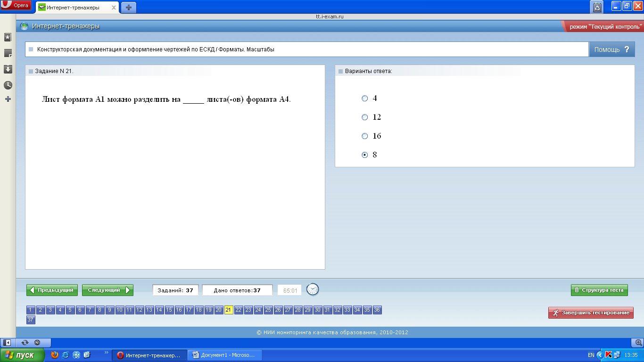Click the Помощь help button
Screen dimensions: 644x362
pos(612,49)
